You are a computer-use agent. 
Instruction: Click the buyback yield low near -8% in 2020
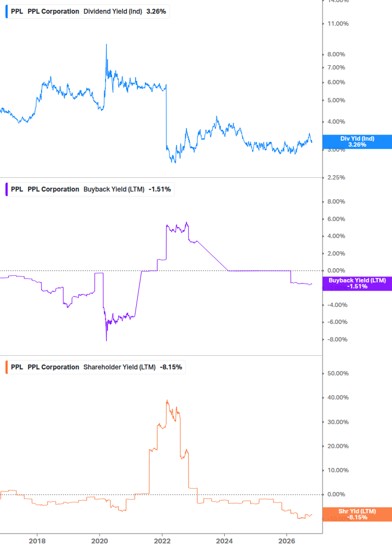coord(107,340)
